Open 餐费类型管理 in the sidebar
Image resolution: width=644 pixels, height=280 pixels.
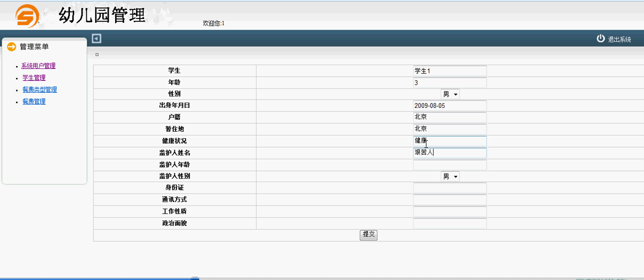40,89
